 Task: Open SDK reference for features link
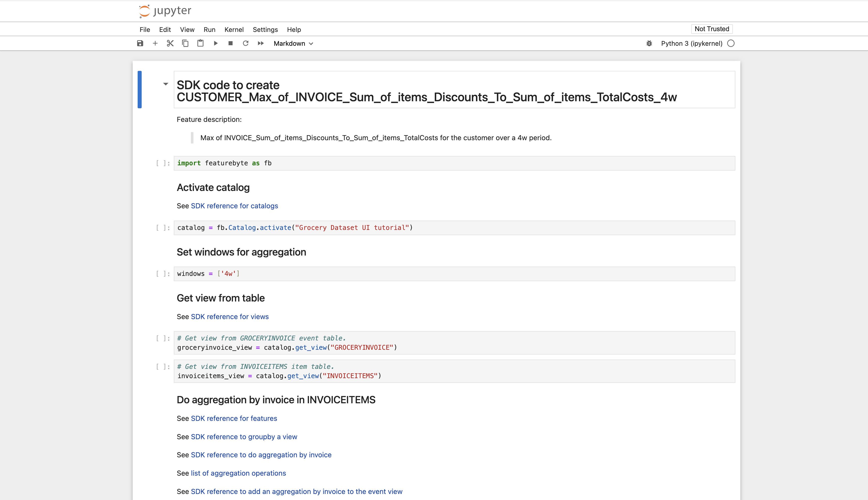234,418
